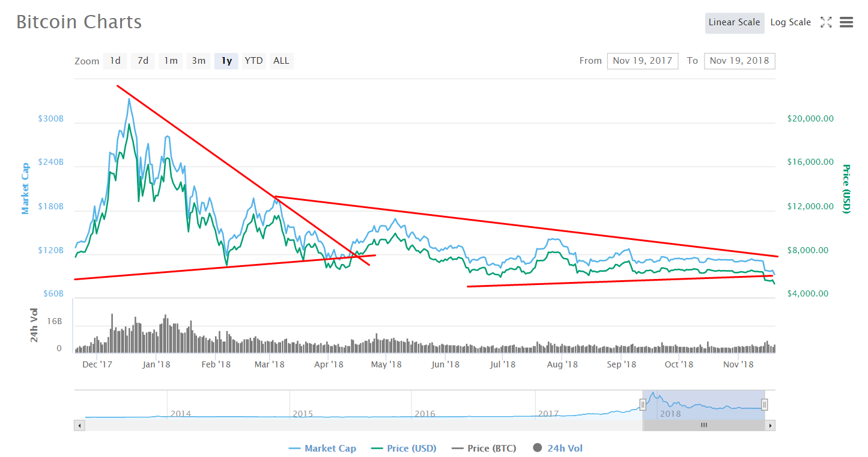Click the Oct '18 axis label
868x457 pixels.
[x=679, y=364]
